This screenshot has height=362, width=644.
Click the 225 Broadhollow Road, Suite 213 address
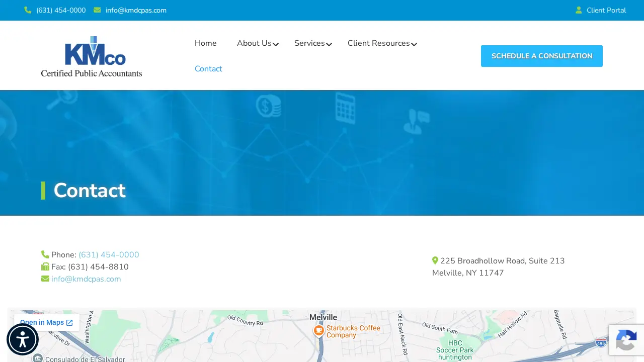[x=503, y=261]
